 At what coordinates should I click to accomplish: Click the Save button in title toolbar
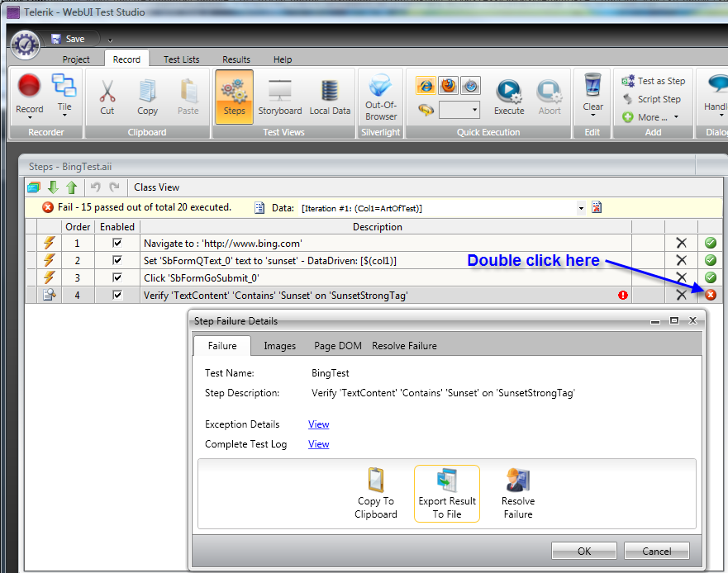(69, 39)
